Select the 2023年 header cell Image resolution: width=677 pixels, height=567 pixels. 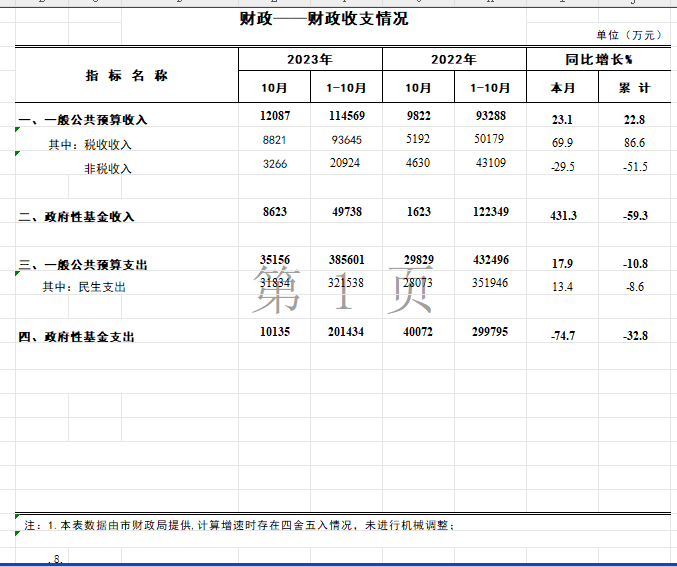click(x=310, y=59)
